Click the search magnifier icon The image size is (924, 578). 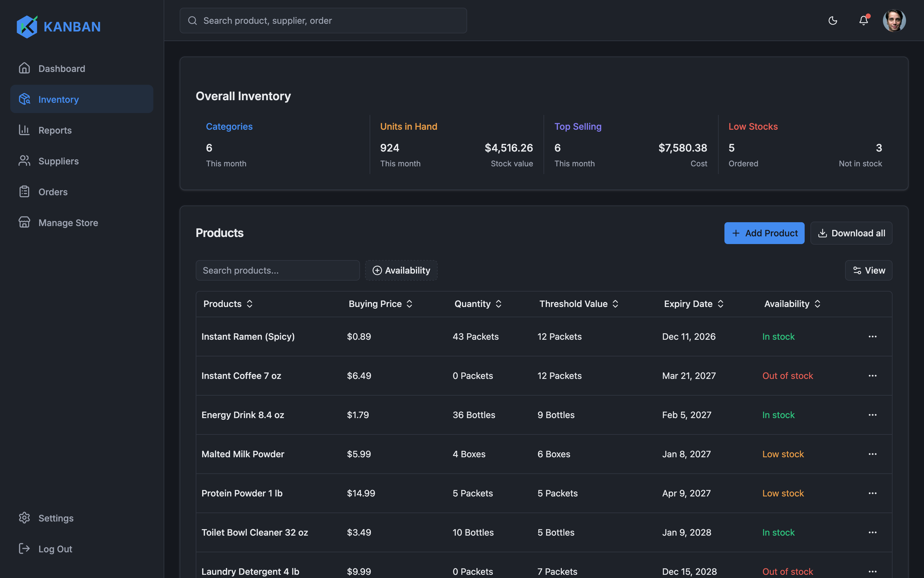tap(193, 21)
